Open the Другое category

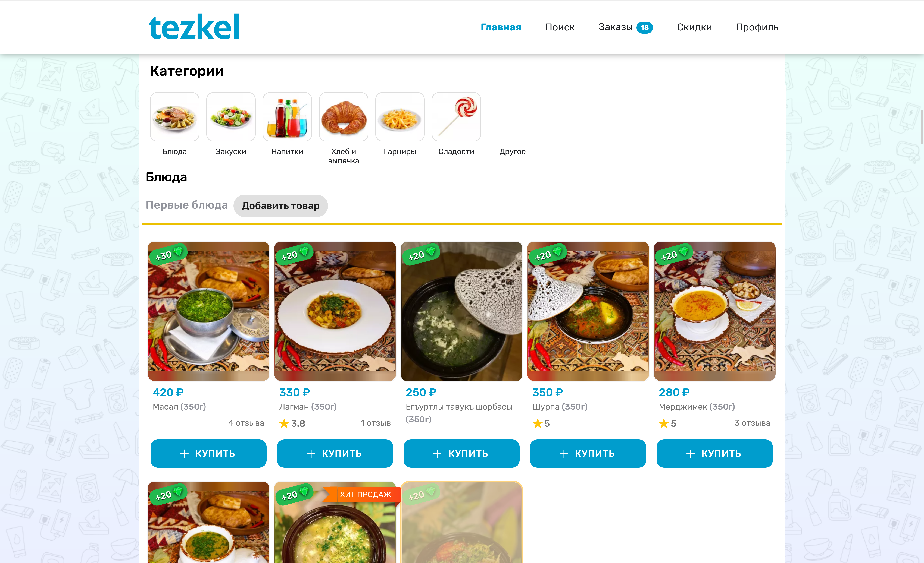[512, 151]
